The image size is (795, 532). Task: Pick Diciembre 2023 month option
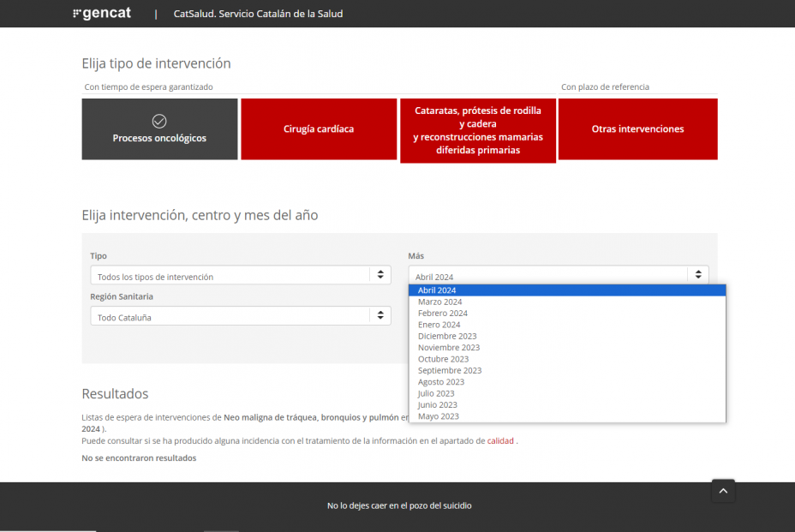(x=447, y=337)
